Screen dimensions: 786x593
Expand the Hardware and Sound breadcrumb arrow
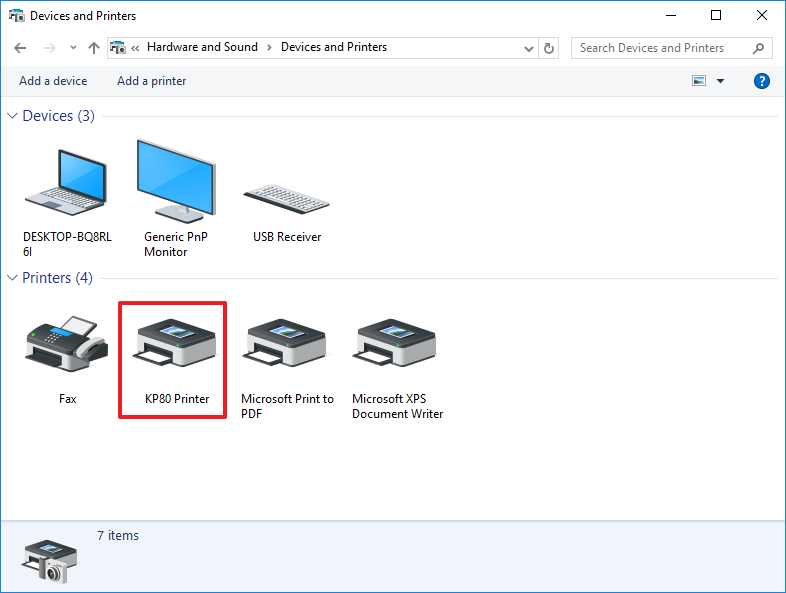point(269,48)
